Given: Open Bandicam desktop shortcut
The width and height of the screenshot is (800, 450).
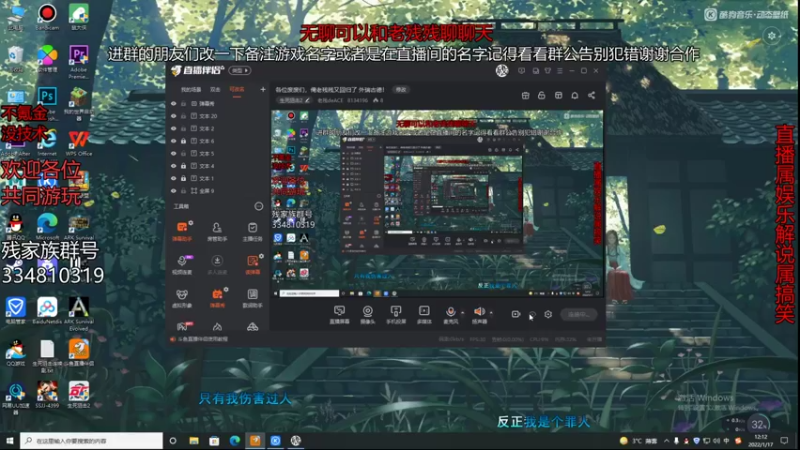Looking at the screenshot, I should 47,16.
